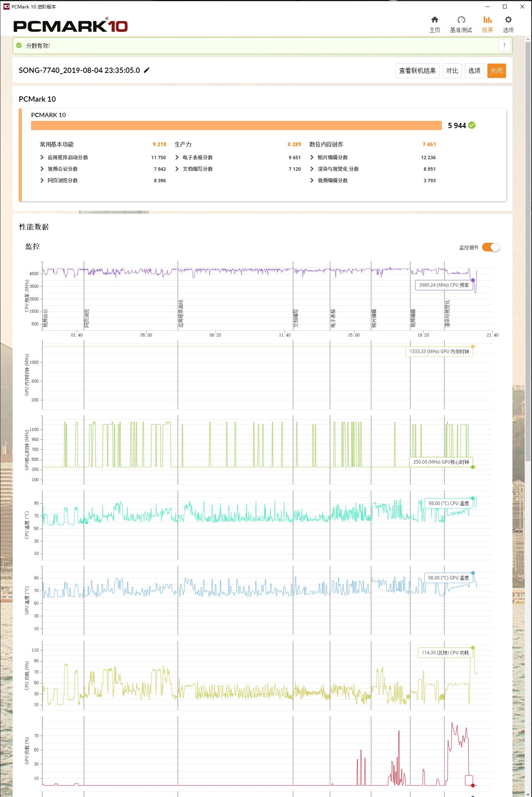Viewport: 532px width, 797px height.
Task: Click the 视频会议 marker in CPU chart
Action: pyautogui.click(x=46, y=318)
